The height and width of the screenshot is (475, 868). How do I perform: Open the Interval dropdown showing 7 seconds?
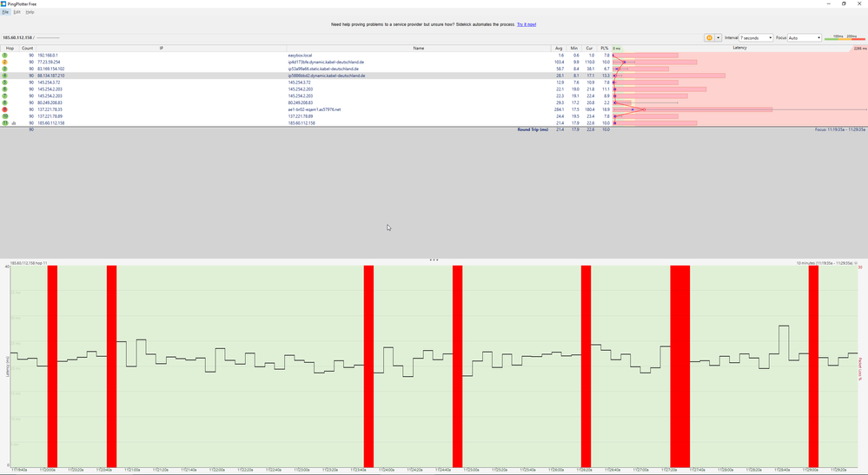[x=756, y=37]
